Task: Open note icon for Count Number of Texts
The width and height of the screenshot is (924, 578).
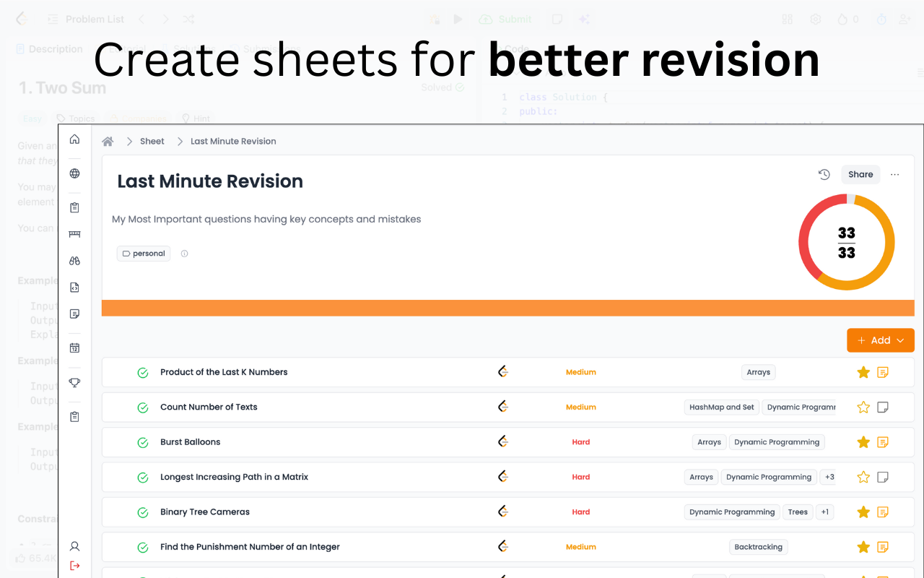Action: tap(882, 407)
